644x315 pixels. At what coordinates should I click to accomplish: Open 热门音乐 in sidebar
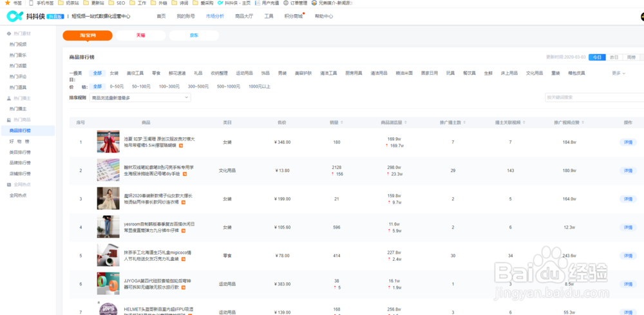click(x=18, y=55)
